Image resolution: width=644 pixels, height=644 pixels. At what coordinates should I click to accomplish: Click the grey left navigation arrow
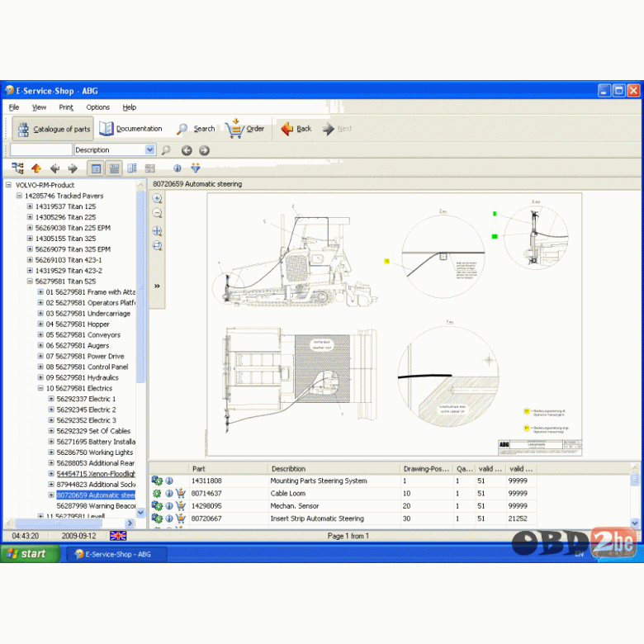[x=54, y=168]
